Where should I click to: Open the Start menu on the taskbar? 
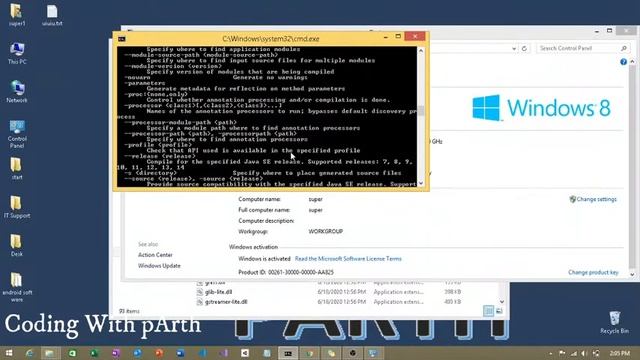coord(8,353)
